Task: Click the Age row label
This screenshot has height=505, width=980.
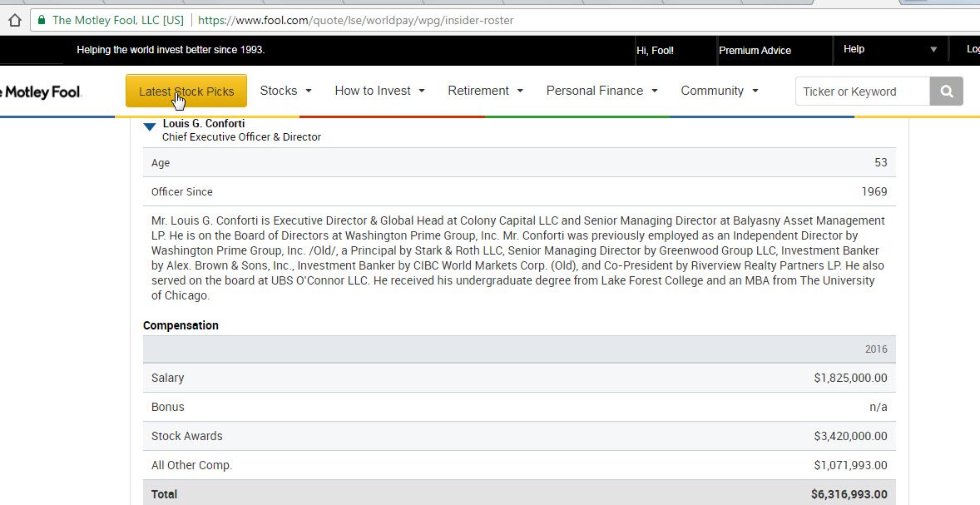Action: [161, 162]
